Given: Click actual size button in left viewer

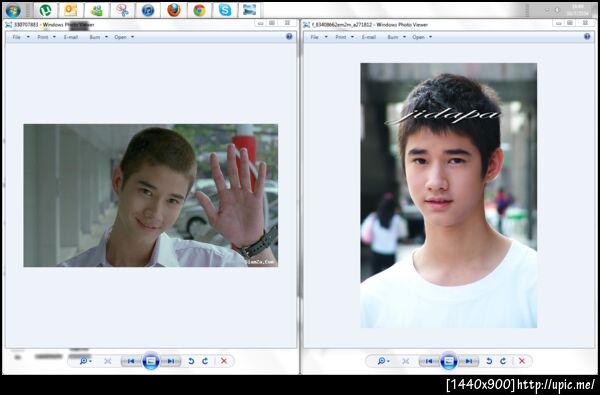Looking at the screenshot, I should [x=108, y=361].
